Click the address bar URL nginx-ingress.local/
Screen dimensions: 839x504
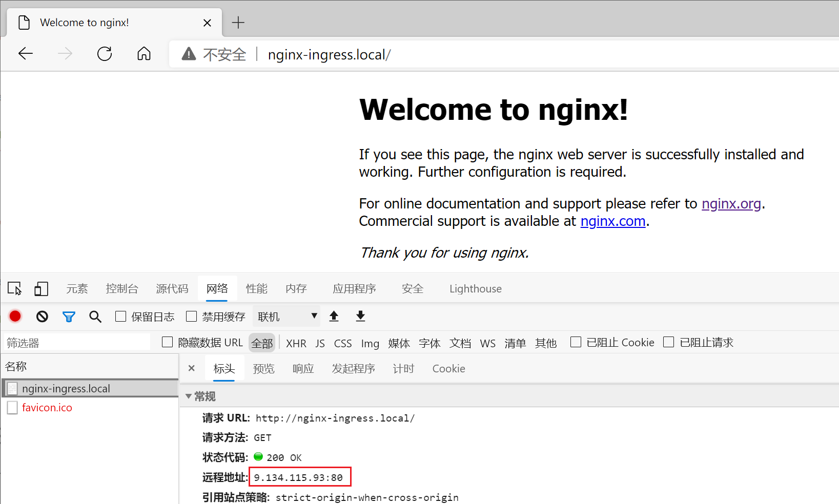330,54
